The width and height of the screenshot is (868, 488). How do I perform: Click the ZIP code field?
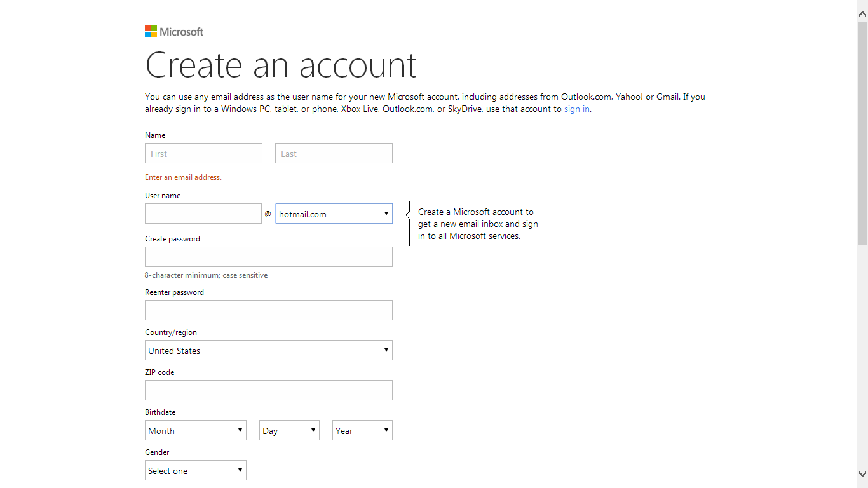point(269,390)
